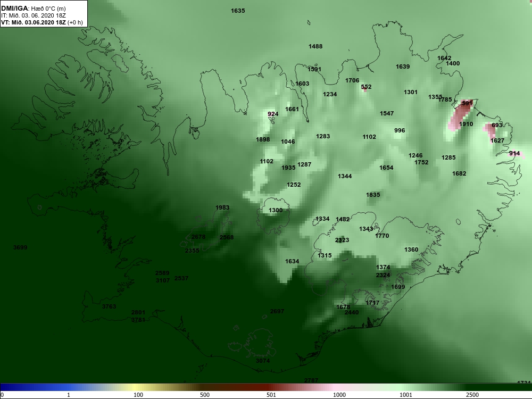Click the value 1360 on the map
The height and width of the screenshot is (399, 532).
point(411,250)
